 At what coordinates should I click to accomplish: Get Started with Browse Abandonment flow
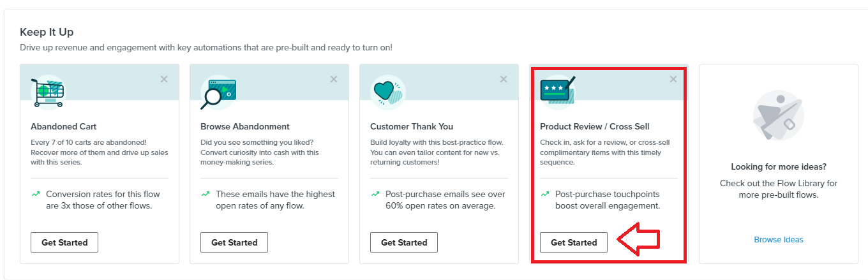pos(234,242)
